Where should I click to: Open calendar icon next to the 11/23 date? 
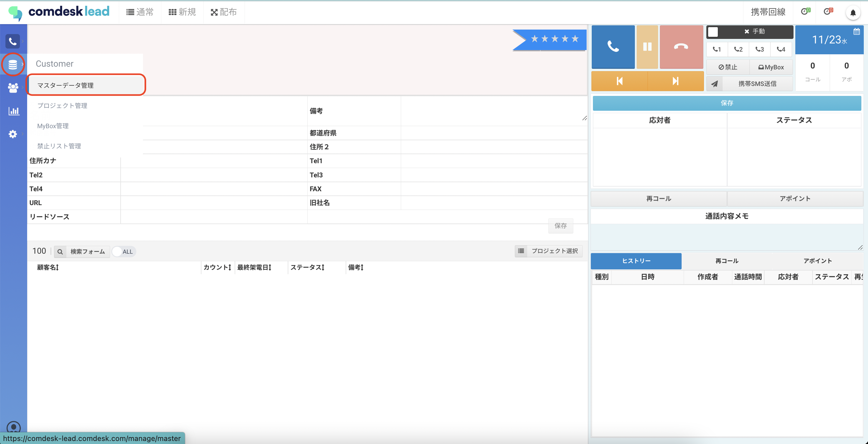pyautogui.click(x=856, y=32)
